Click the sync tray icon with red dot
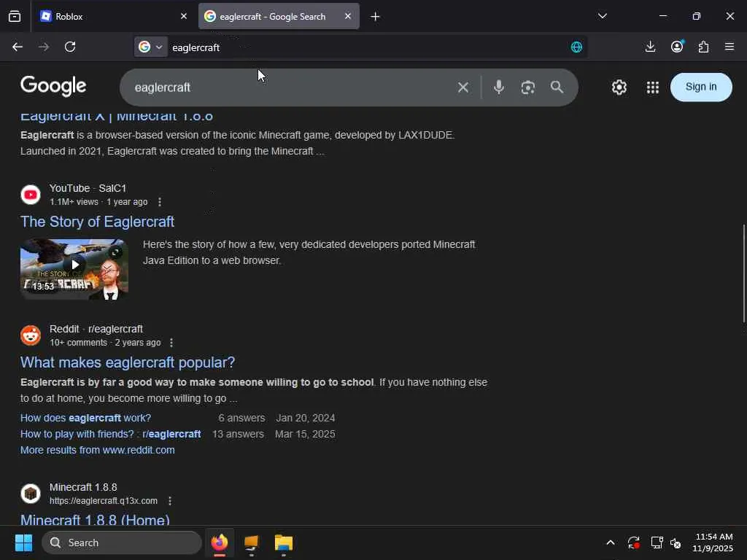 point(634,542)
